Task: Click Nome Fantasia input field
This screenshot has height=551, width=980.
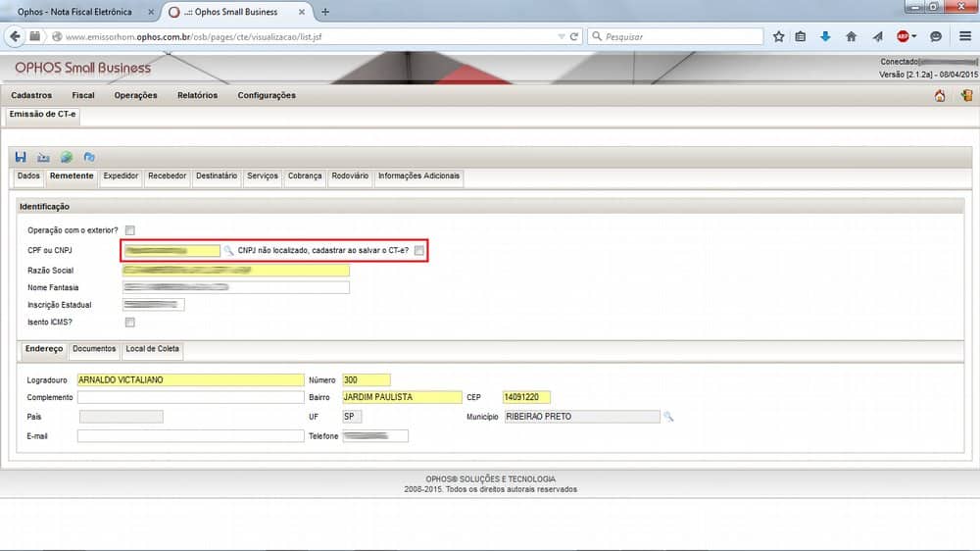Action: coord(236,287)
